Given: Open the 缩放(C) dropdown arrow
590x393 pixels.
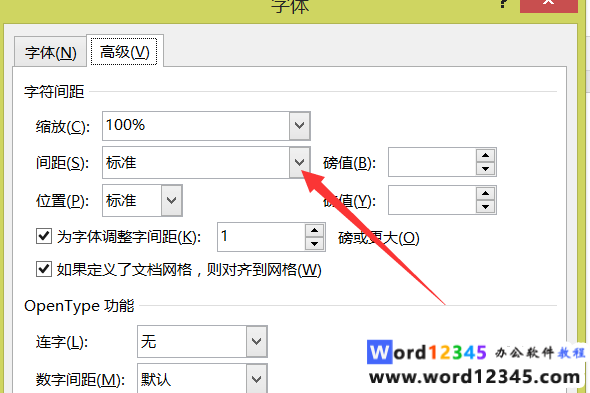Looking at the screenshot, I should pos(300,125).
